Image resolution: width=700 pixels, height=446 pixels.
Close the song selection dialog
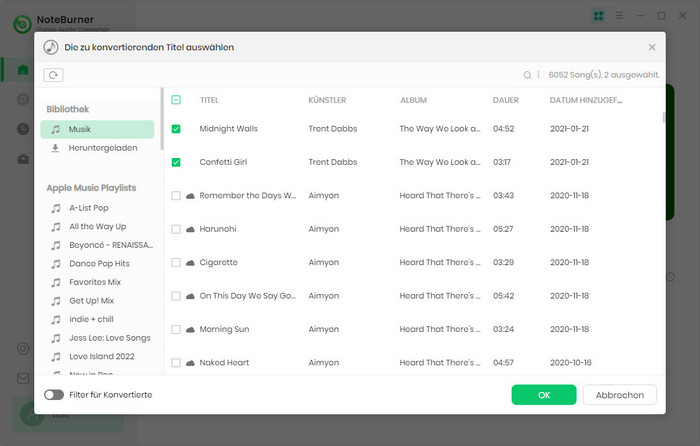652,47
